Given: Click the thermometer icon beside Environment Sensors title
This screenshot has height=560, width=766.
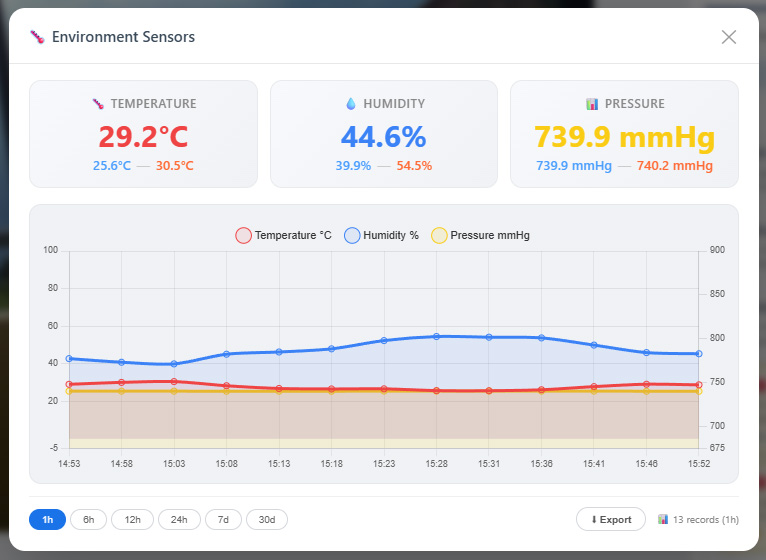Looking at the screenshot, I should (x=37, y=37).
